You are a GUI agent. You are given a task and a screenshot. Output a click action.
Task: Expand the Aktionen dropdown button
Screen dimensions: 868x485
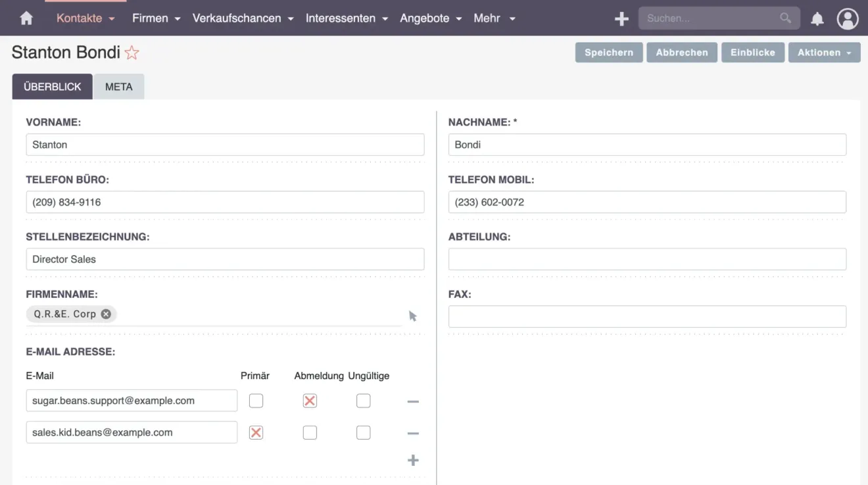824,52
